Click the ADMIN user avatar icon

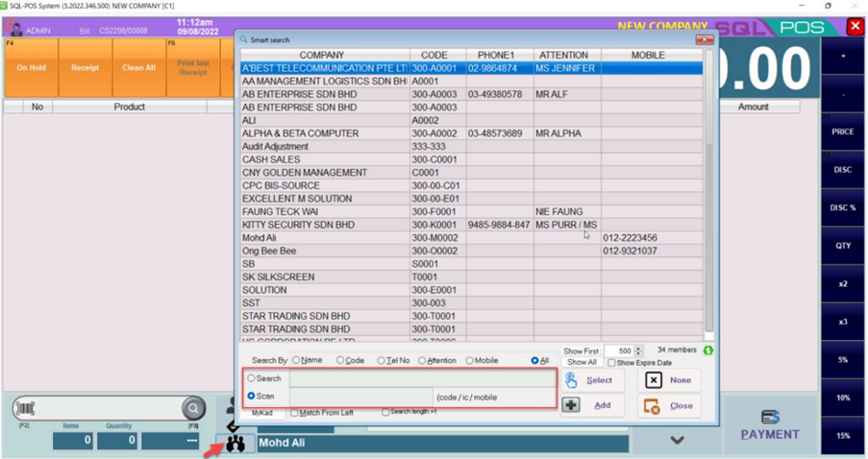coord(14,30)
